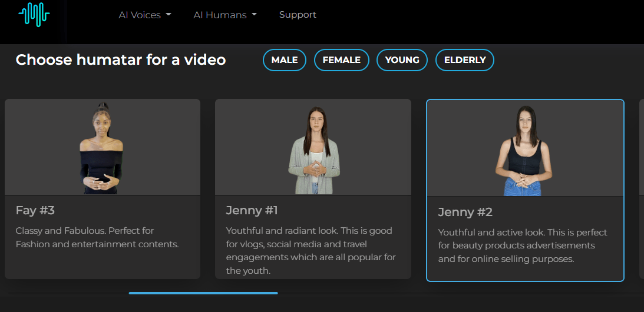The height and width of the screenshot is (312, 644).
Task: Open the AI Voices dropdown menu
Action: [145, 15]
